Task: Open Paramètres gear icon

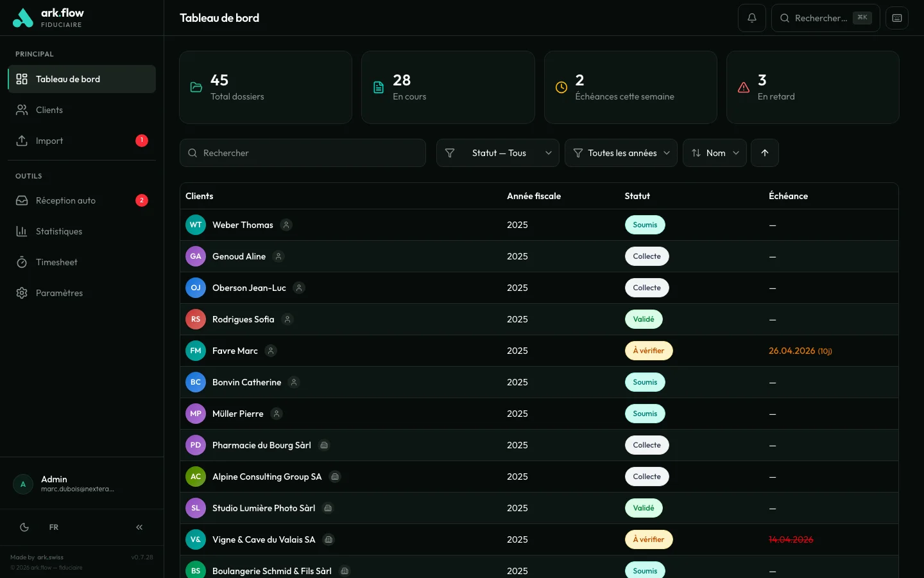Action: [x=22, y=293]
